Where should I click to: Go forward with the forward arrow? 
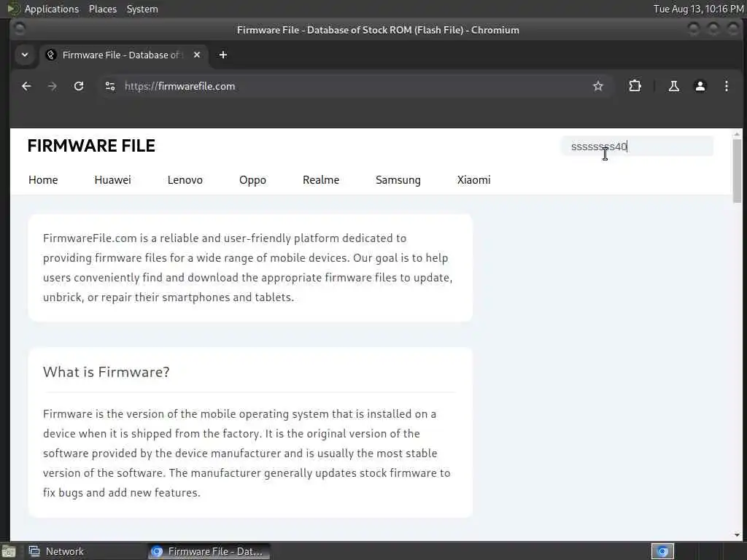tap(53, 86)
